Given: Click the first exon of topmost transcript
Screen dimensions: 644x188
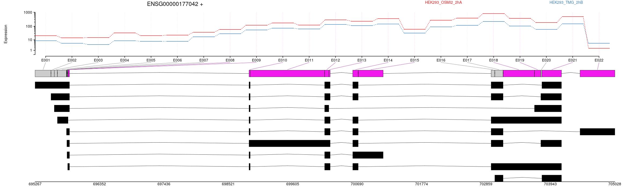Looking at the screenshot, I should tap(52, 85).
